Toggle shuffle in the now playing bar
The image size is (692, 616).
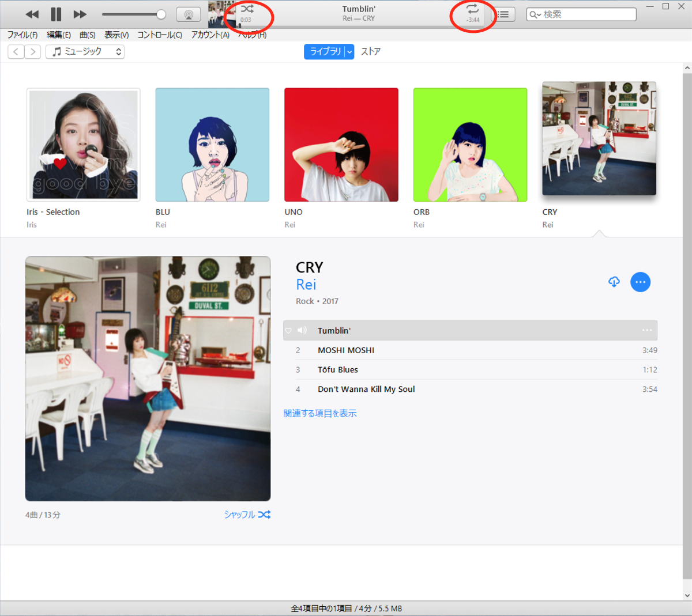pos(247,9)
